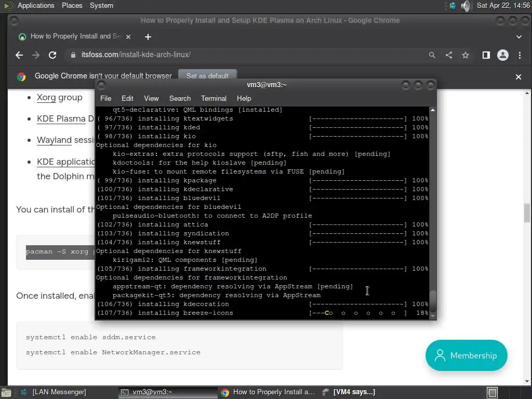Image resolution: width=532 pixels, height=399 pixels.
Task: Open the terminal File menu
Action: tap(105, 98)
